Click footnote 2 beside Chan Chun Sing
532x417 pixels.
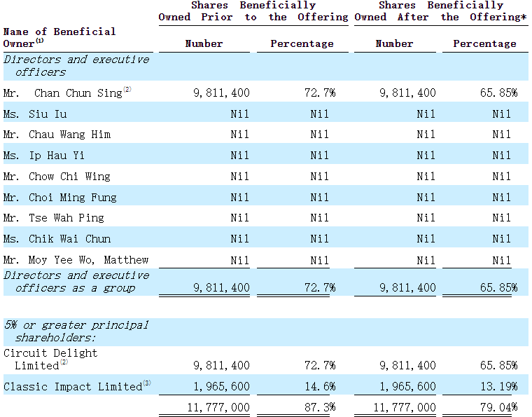point(127,90)
